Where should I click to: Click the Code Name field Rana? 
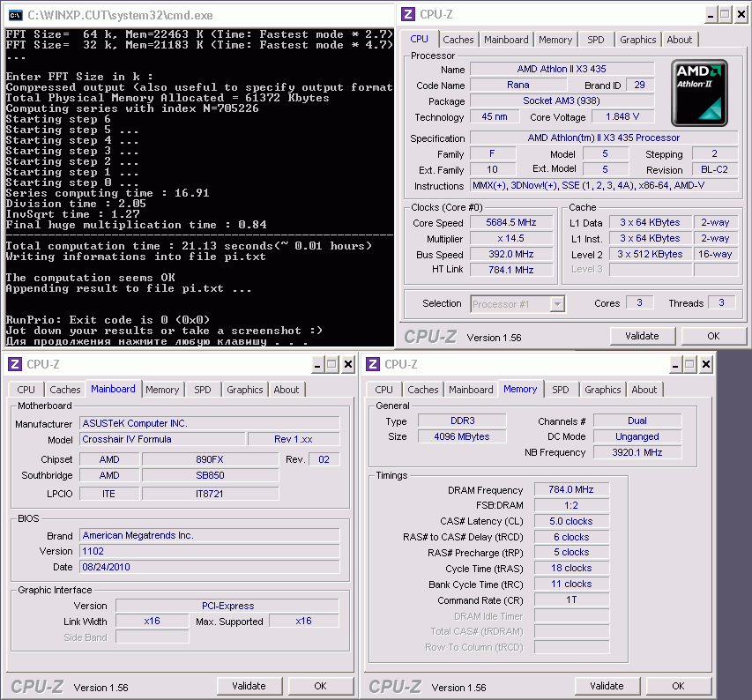518,85
